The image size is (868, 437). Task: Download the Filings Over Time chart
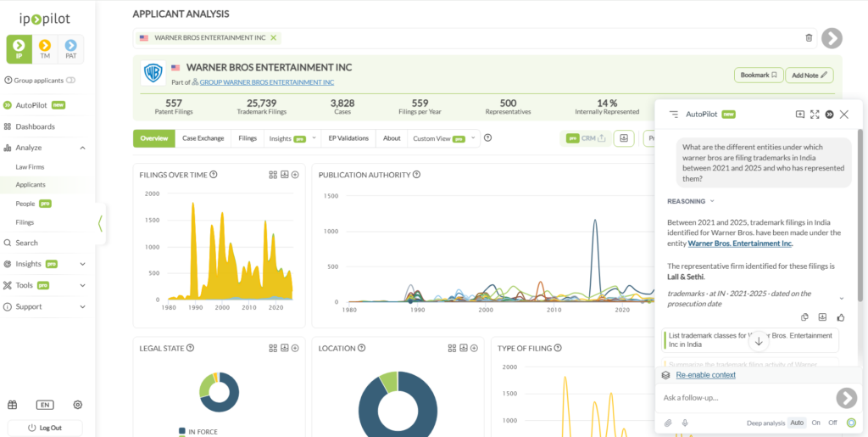(x=285, y=175)
